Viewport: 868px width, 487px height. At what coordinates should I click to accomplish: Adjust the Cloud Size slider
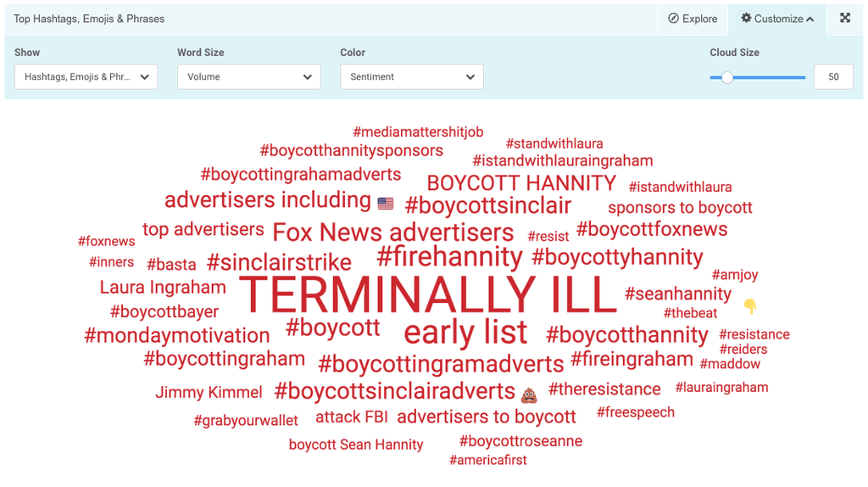(x=727, y=77)
